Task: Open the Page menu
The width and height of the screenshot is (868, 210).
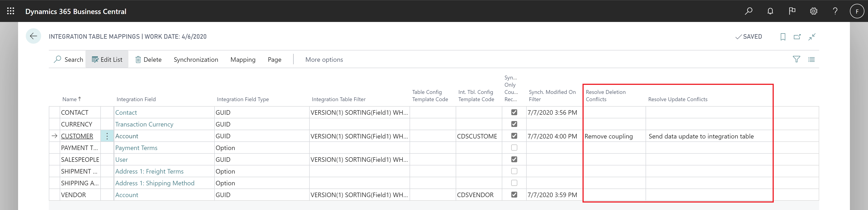Action: coord(274,59)
